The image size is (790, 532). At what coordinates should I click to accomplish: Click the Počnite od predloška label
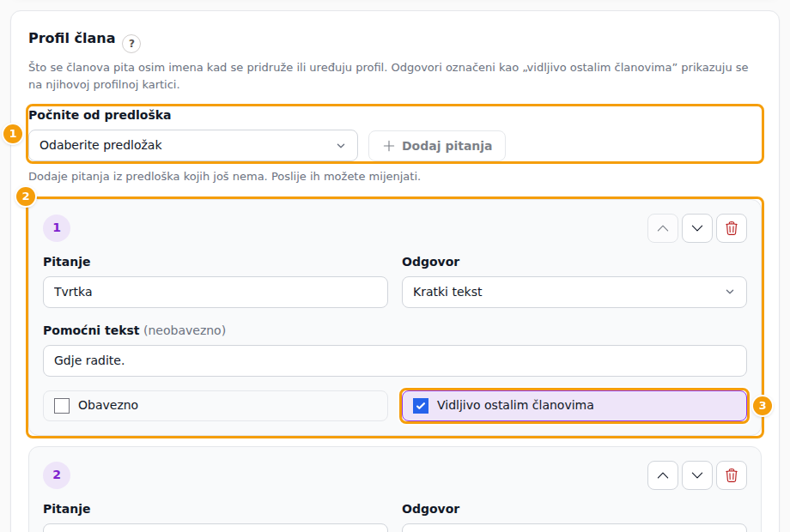pos(100,115)
